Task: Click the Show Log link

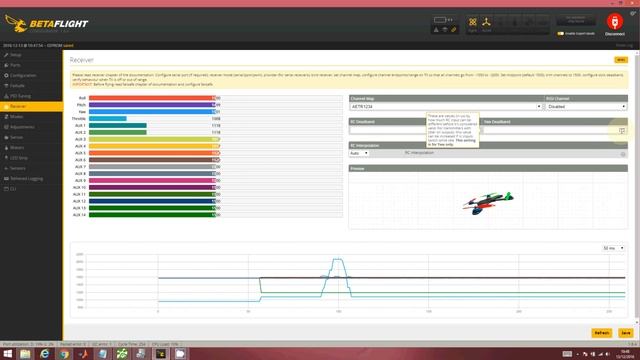Action: pos(624,45)
